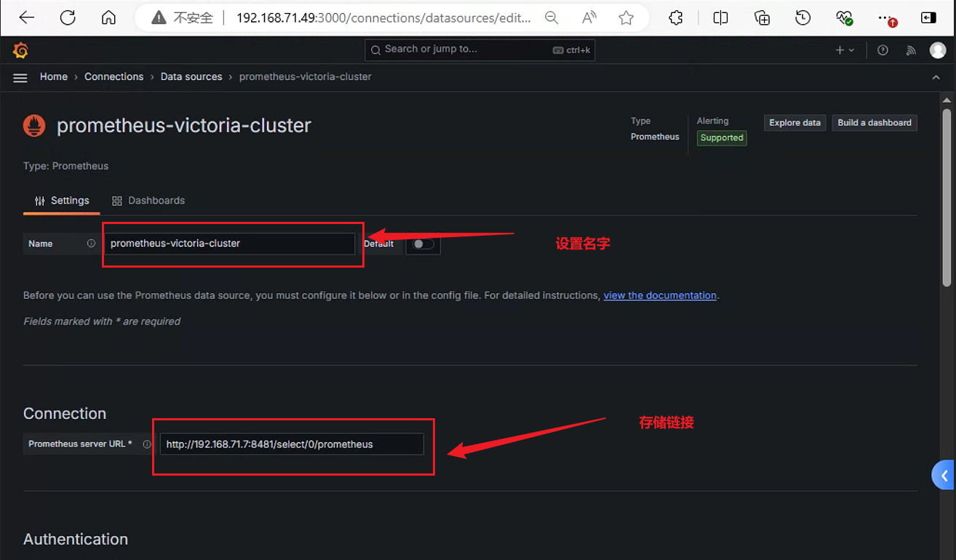Toggle the browser sidebar icon

(x=928, y=18)
